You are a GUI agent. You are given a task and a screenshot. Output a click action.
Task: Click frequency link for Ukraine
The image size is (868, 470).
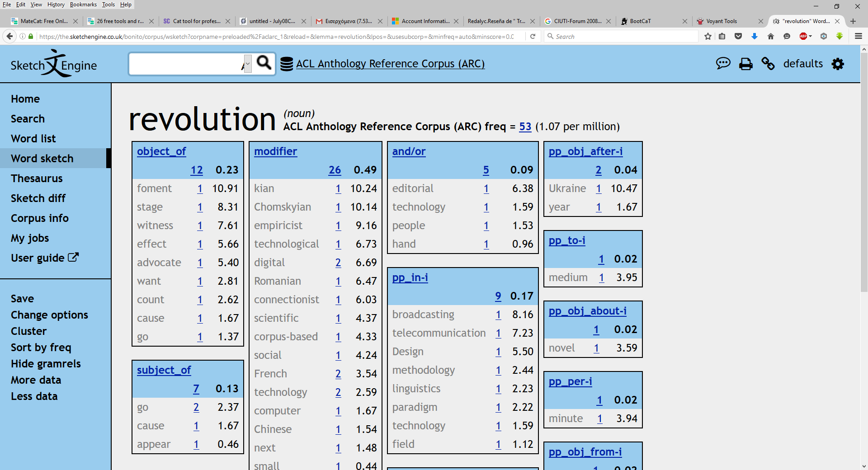(599, 188)
